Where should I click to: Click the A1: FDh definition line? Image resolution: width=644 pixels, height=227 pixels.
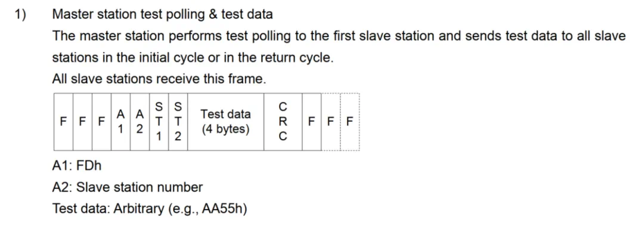(77, 165)
